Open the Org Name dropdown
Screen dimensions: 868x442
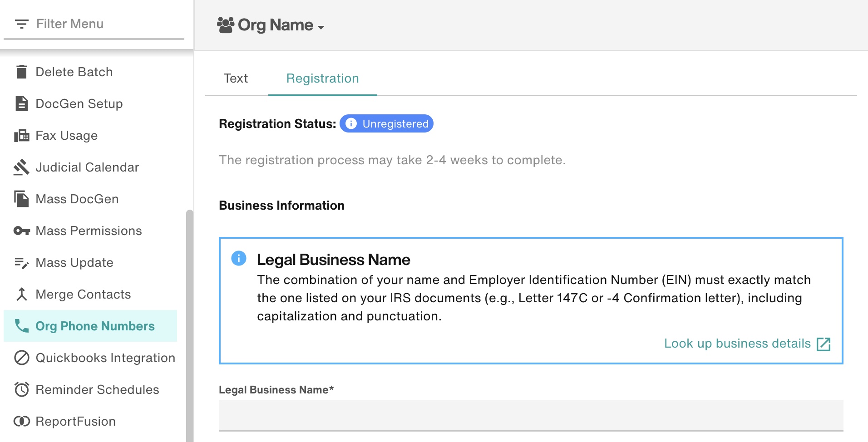click(x=321, y=27)
